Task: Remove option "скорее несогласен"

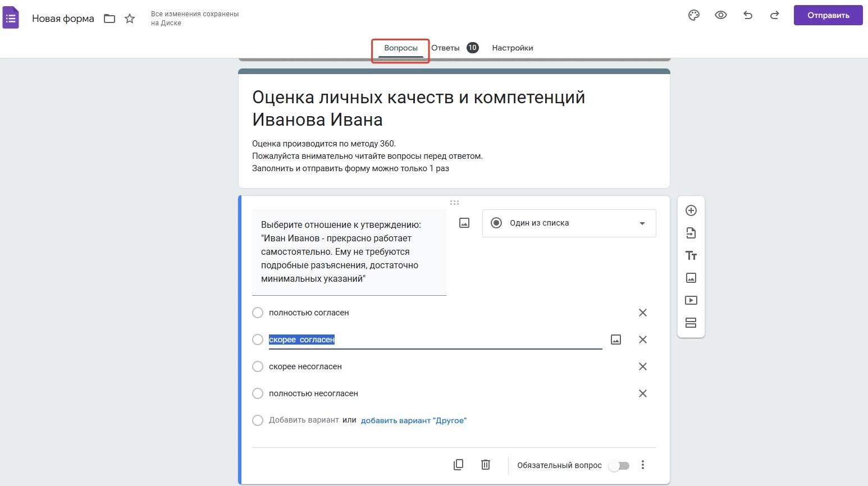Action: [x=643, y=366]
